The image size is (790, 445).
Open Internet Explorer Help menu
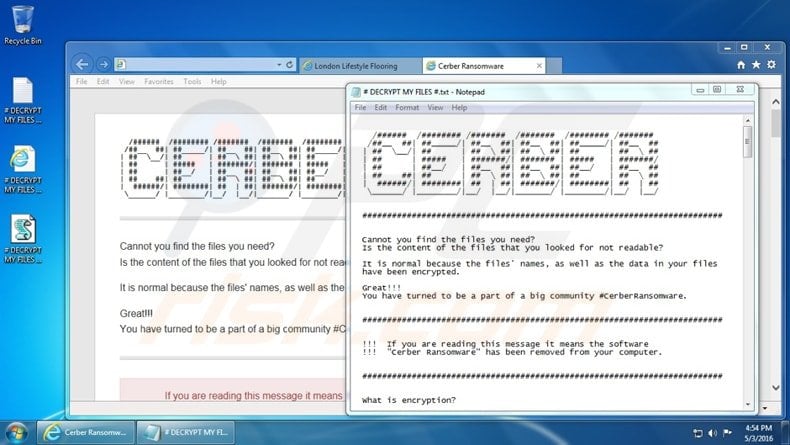[x=219, y=82]
